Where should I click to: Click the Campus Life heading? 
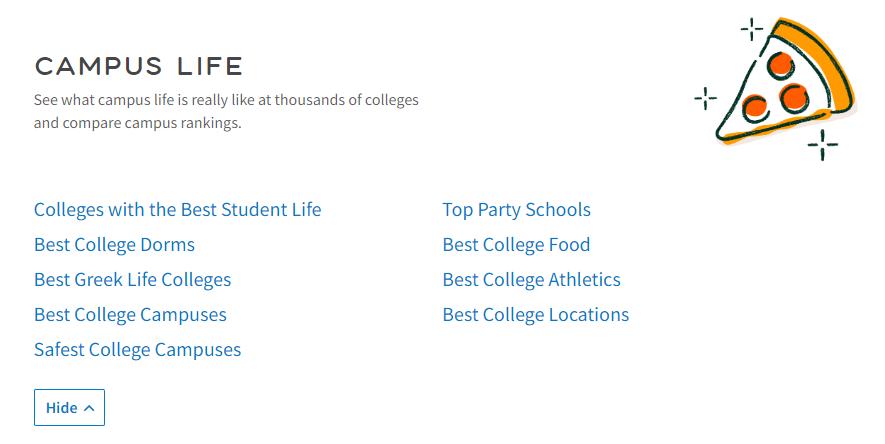pyautogui.click(x=139, y=67)
